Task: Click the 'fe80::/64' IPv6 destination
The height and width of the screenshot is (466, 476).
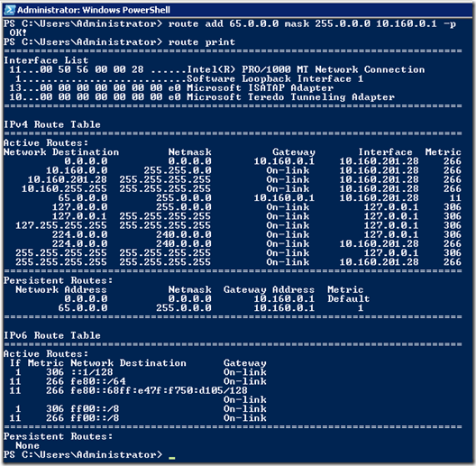Action: pos(97,381)
